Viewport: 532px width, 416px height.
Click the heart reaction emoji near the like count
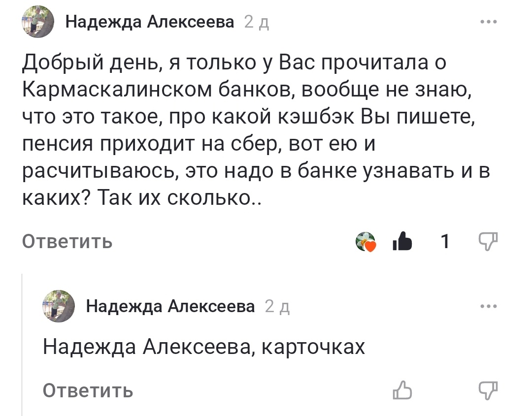(x=365, y=241)
